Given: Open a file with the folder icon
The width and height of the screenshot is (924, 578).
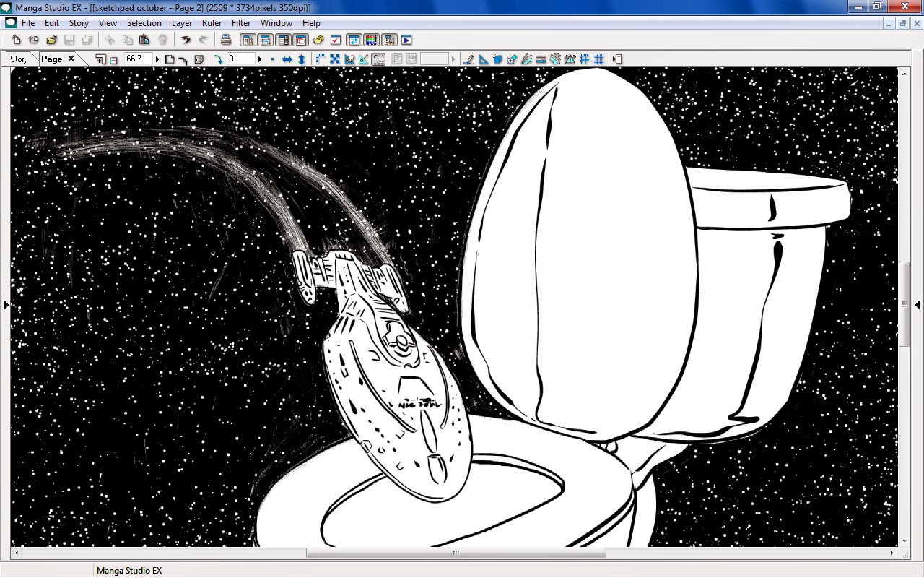Looking at the screenshot, I should click(52, 40).
